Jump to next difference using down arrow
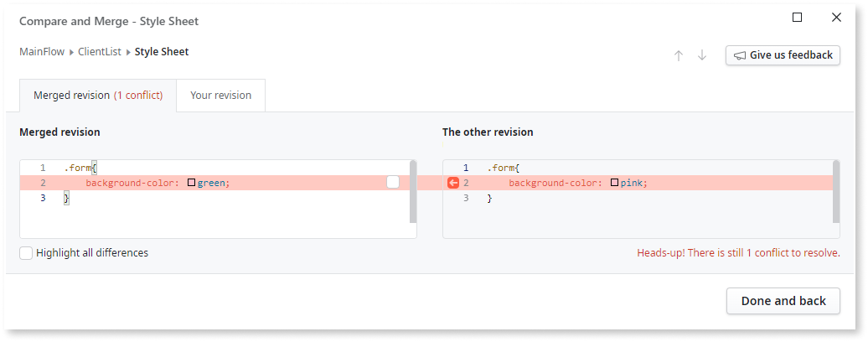 click(x=702, y=55)
